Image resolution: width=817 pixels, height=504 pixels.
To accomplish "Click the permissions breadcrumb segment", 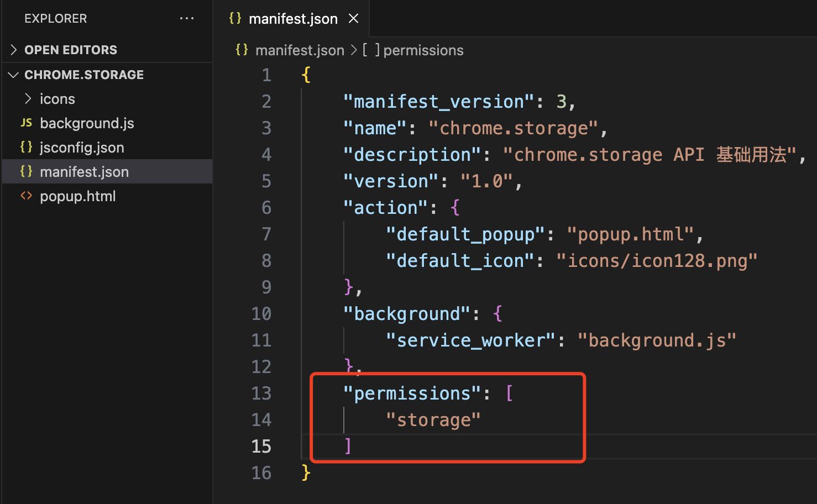I will tap(423, 50).
